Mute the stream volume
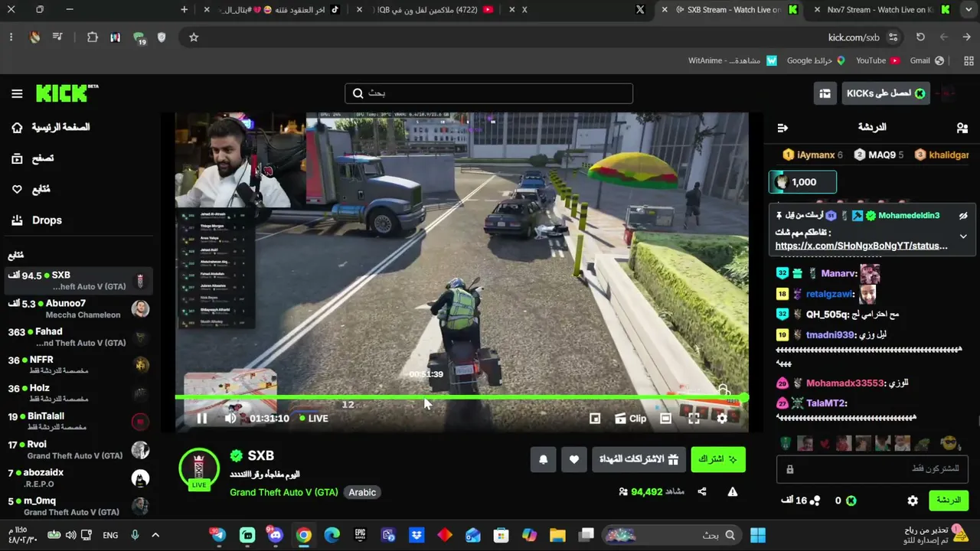 [230, 419]
